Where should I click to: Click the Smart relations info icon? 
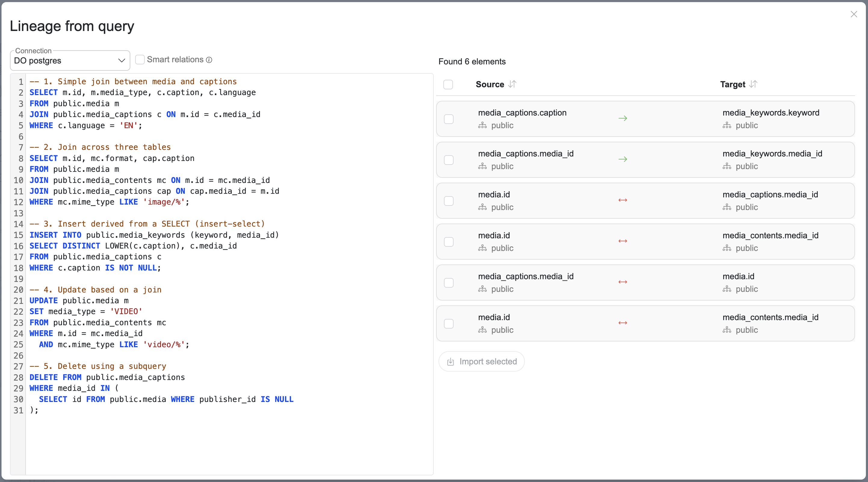[x=209, y=60]
